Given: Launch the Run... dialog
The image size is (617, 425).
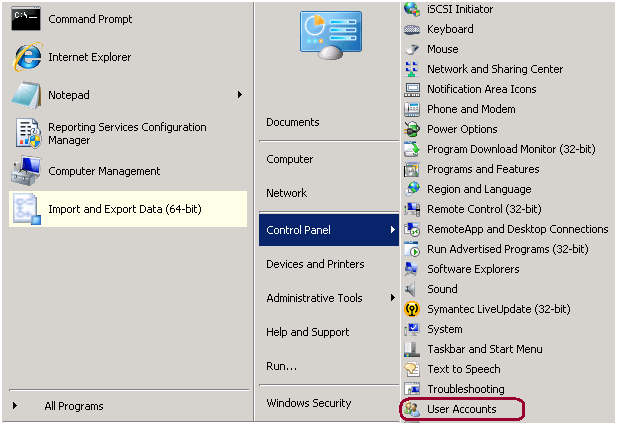Looking at the screenshot, I should 281,366.
